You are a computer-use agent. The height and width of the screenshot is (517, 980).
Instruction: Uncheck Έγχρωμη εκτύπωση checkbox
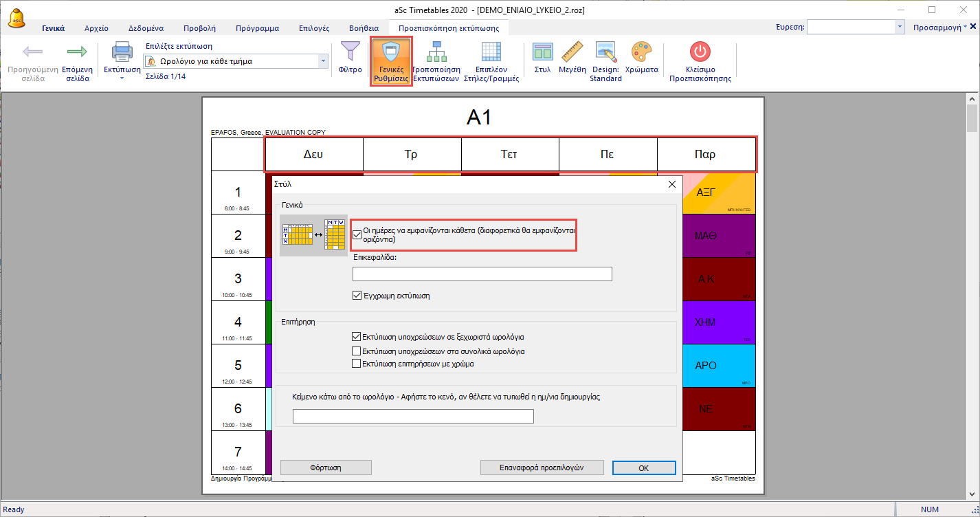point(357,296)
